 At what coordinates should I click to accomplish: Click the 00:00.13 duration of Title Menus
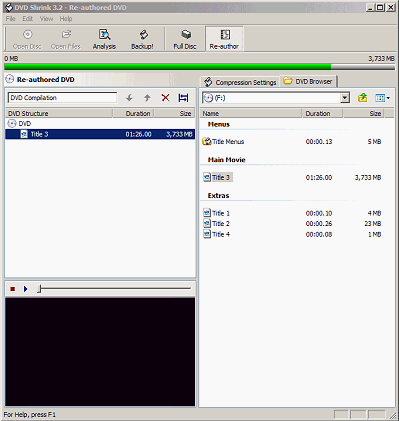click(319, 142)
